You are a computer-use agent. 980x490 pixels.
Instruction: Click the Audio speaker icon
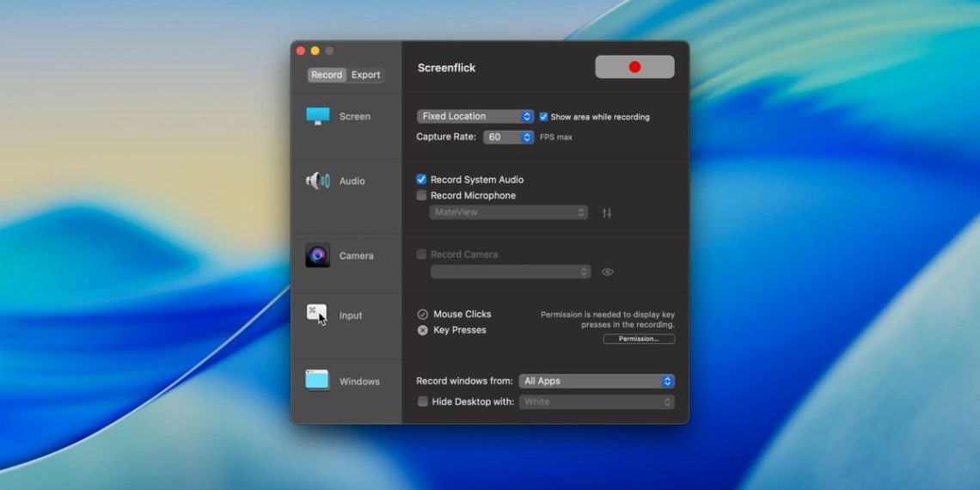click(317, 181)
